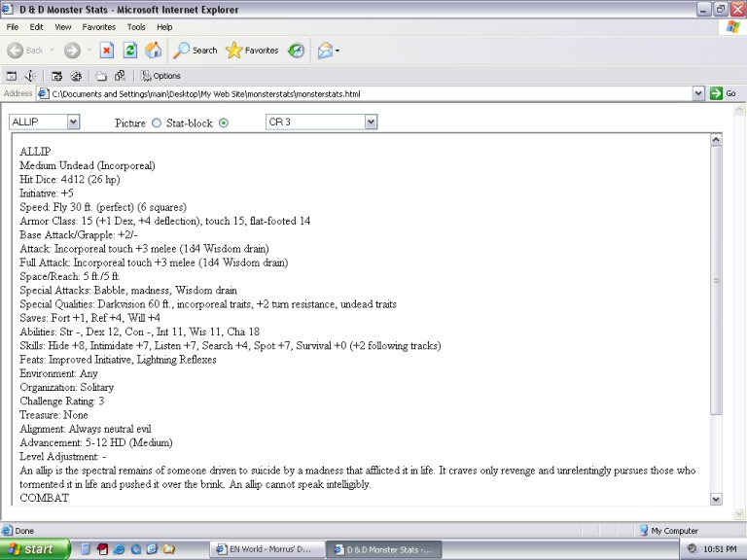Stop page loading with red X icon
747x560 pixels.
107,50
